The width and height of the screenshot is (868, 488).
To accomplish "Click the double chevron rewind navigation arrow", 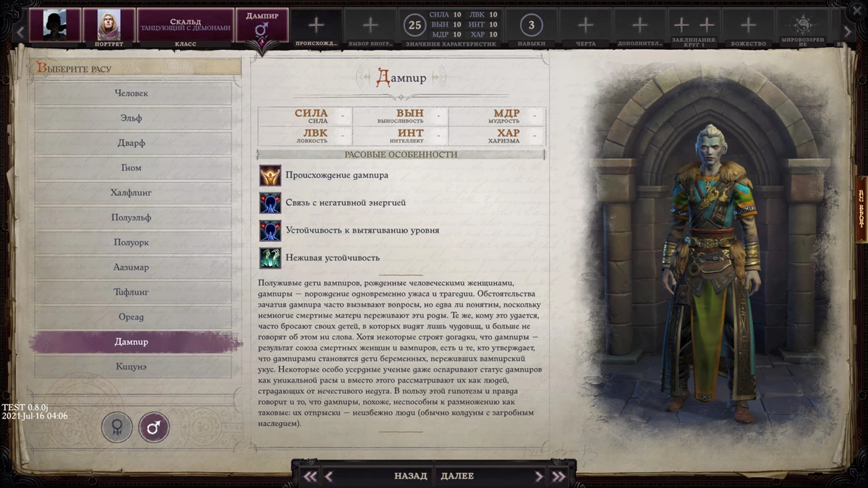I will (310, 476).
